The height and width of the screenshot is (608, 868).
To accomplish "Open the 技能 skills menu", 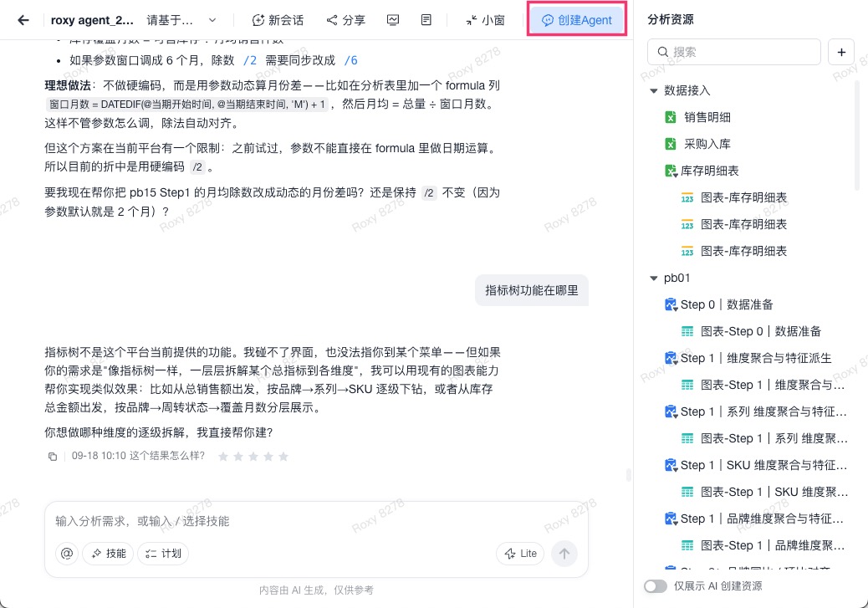I will point(108,553).
